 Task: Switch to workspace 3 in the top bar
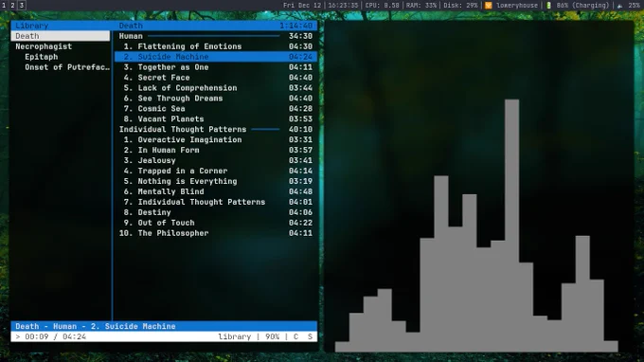pos(22,6)
